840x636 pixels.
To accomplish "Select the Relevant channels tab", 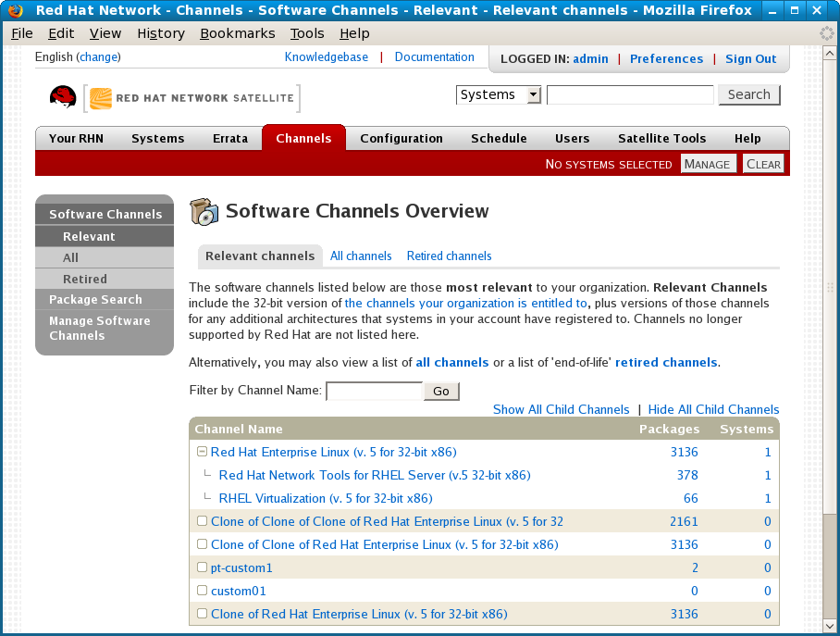I will pyautogui.click(x=260, y=256).
